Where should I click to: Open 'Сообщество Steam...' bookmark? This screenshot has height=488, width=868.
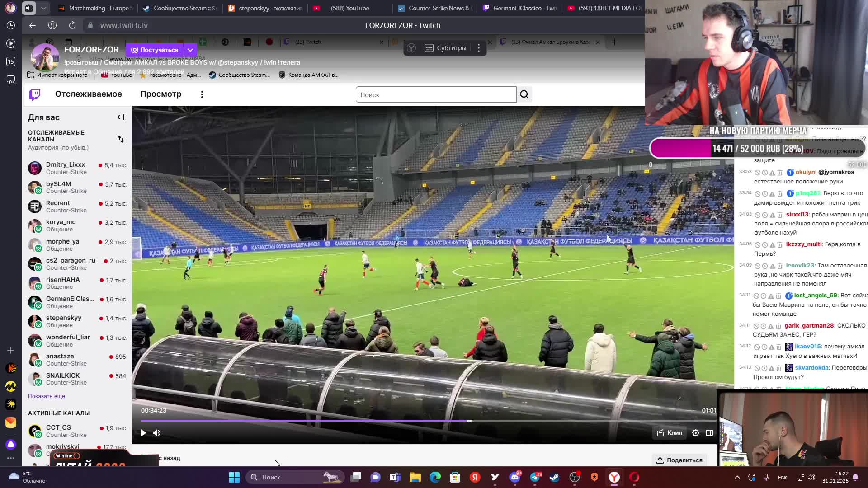click(x=240, y=75)
